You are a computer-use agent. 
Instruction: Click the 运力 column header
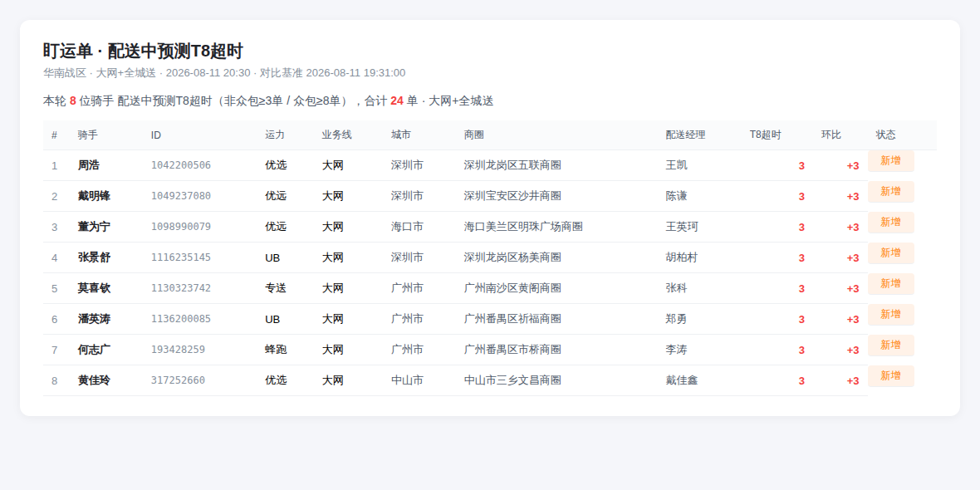(x=275, y=135)
